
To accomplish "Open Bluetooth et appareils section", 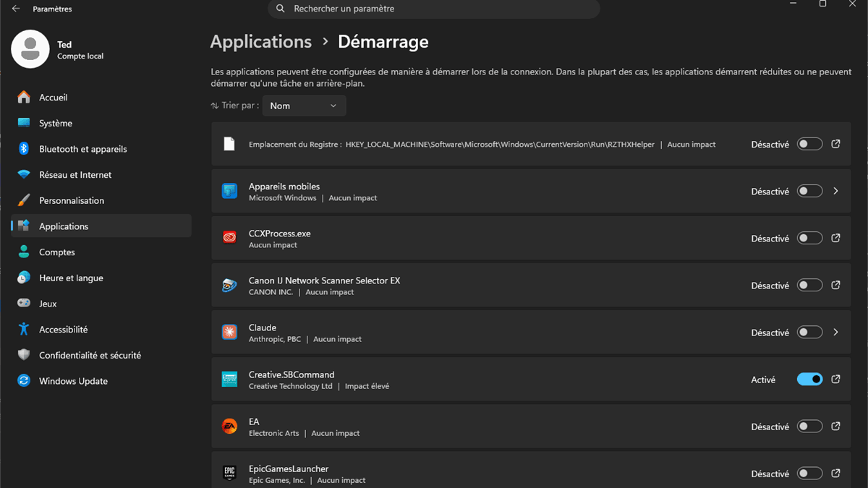I will [101, 149].
